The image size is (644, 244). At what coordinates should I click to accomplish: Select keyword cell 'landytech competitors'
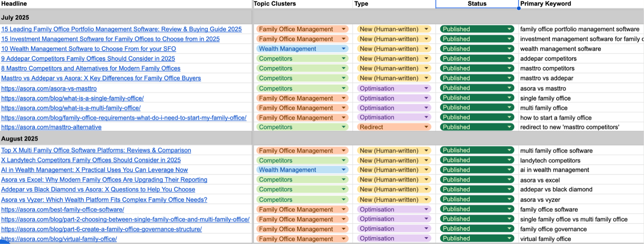pyautogui.click(x=581, y=160)
